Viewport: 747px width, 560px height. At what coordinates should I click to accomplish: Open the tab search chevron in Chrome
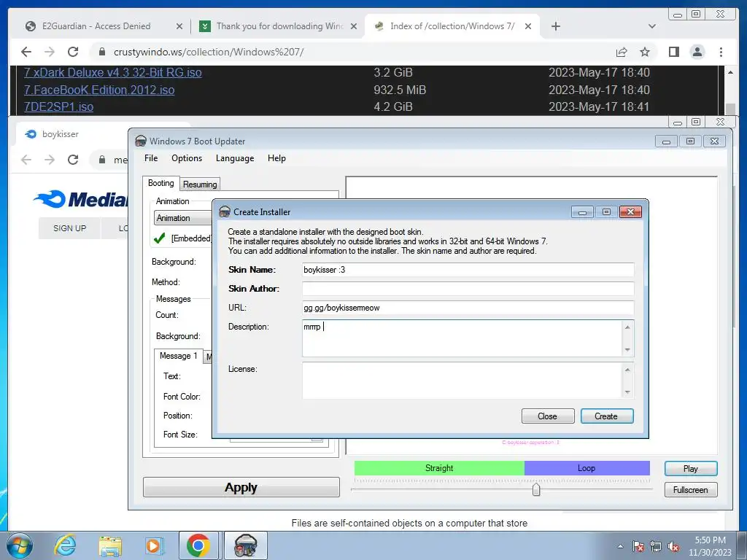click(x=652, y=26)
